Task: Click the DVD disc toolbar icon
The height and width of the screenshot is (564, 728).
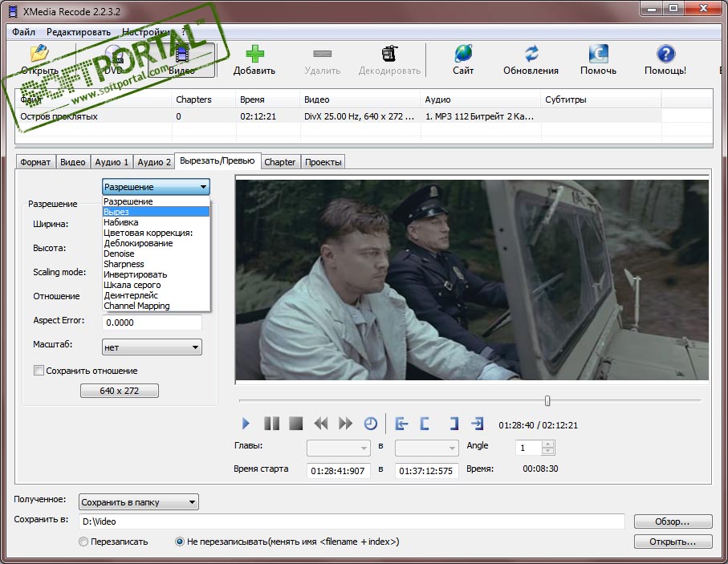Action: pos(114,54)
